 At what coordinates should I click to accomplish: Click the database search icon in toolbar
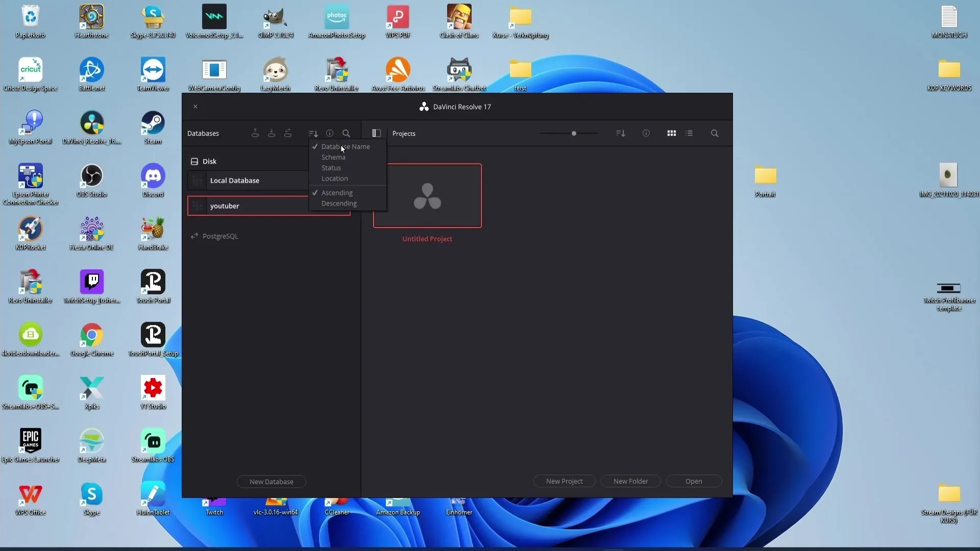click(346, 133)
